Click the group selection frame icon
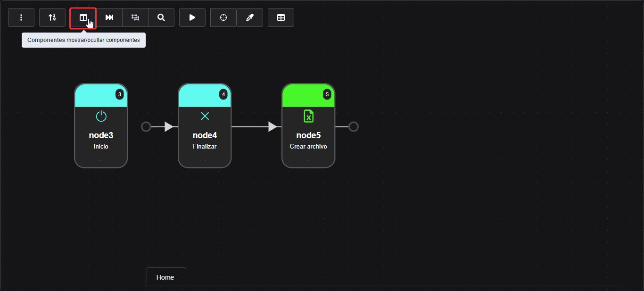644x291 pixels. [x=135, y=17]
